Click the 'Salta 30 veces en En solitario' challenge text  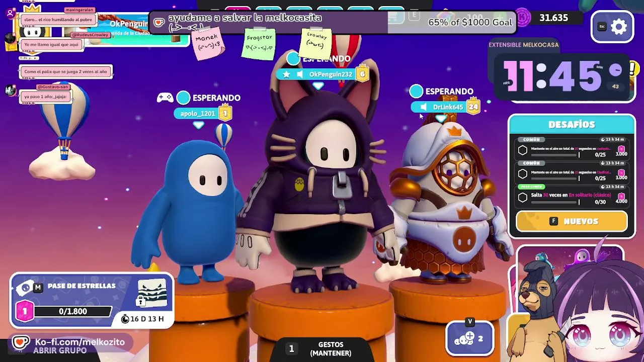(571, 195)
